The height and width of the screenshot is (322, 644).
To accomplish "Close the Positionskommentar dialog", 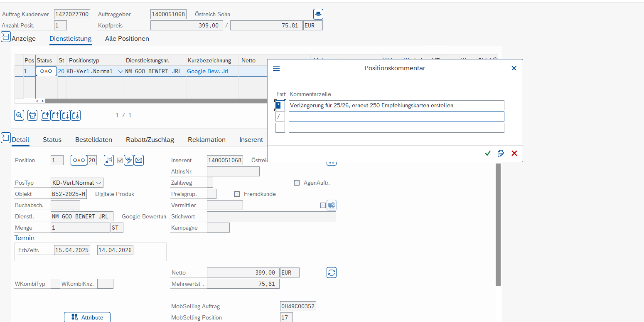I will (x=514, y=68).
